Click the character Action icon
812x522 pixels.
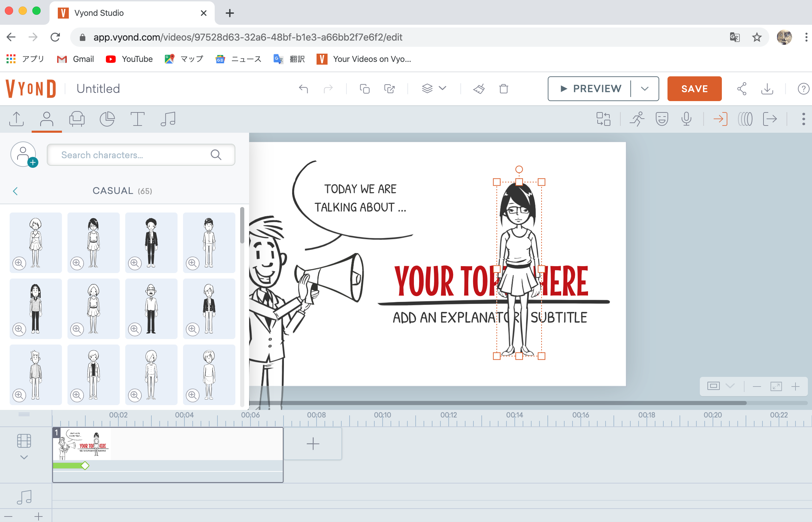point(637,119)
